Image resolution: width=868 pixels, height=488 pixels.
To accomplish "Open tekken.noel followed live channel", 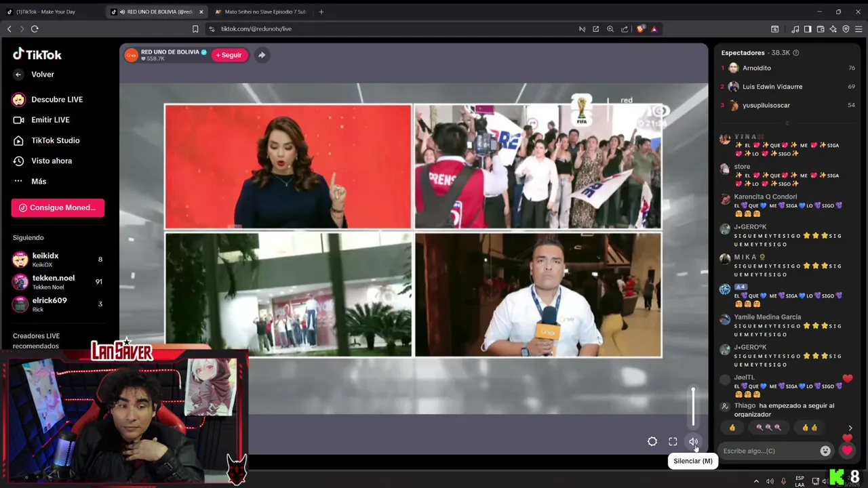I will tap(58, 282).
